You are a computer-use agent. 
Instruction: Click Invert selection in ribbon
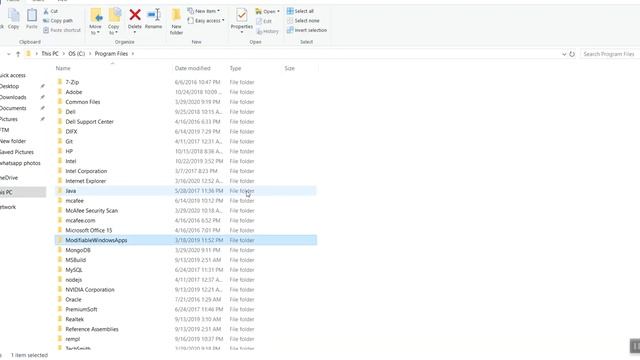coord(307,30)
